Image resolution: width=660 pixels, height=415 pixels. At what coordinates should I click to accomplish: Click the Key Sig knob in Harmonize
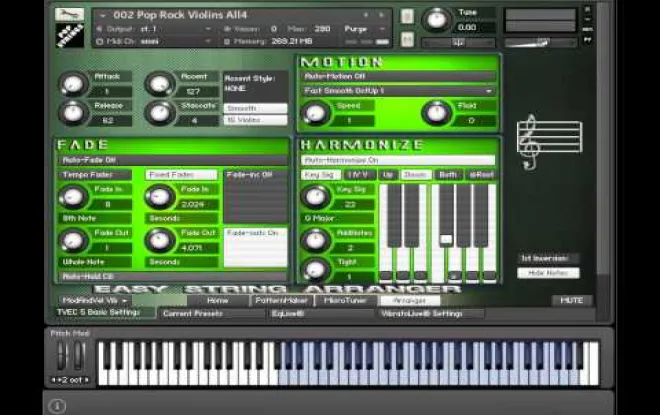(315, 197)
